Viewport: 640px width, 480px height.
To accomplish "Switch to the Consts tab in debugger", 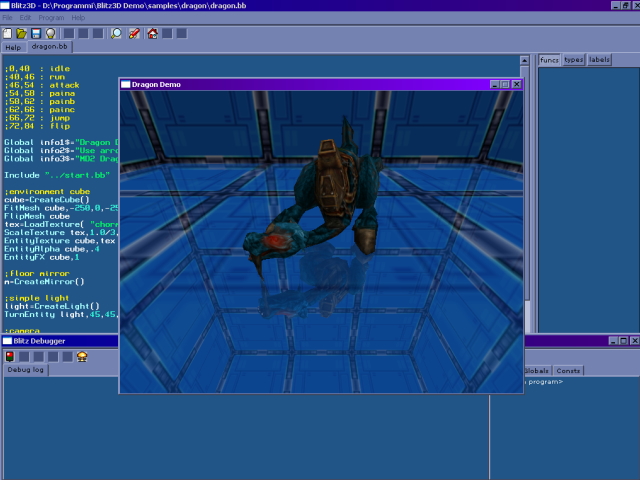I will point(568,370).
